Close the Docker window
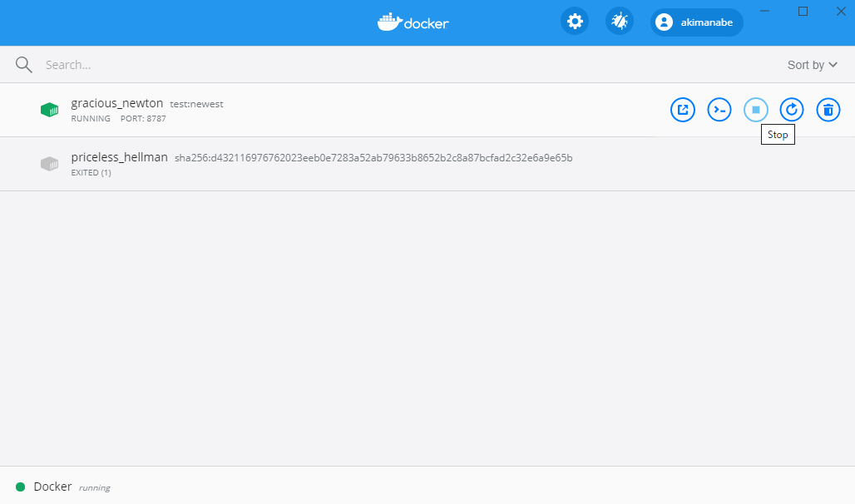 [x=841, y=11]
